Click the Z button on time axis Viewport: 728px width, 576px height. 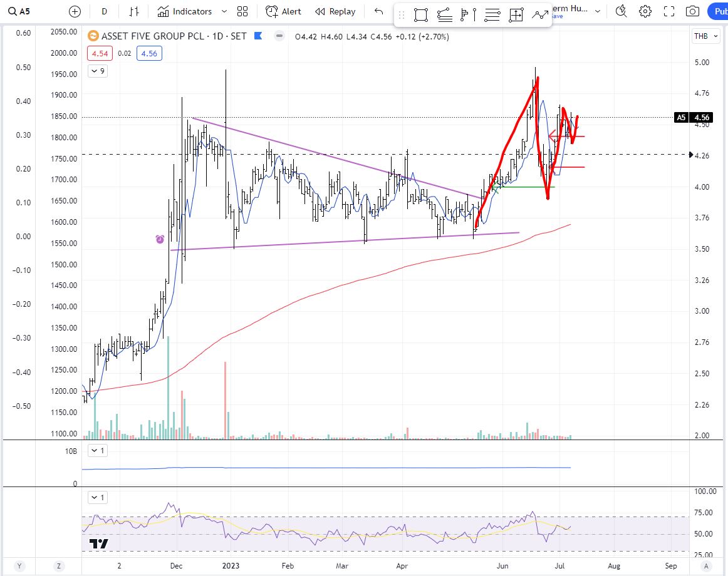coord(58,566)
